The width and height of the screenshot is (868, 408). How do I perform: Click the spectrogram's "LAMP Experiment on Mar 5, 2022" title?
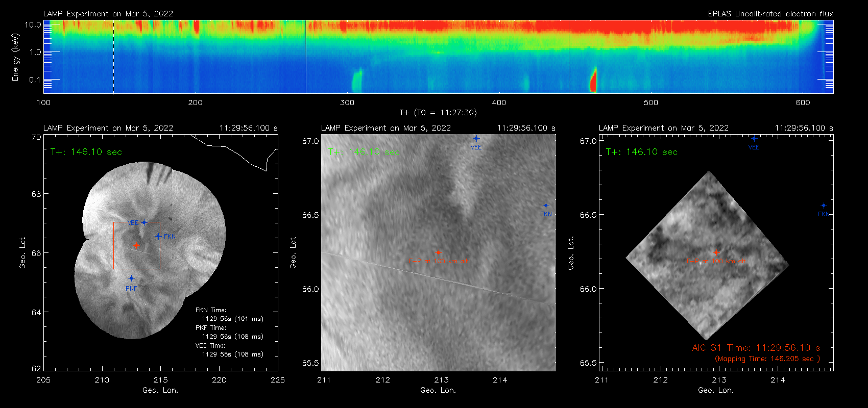click(108, 14)
